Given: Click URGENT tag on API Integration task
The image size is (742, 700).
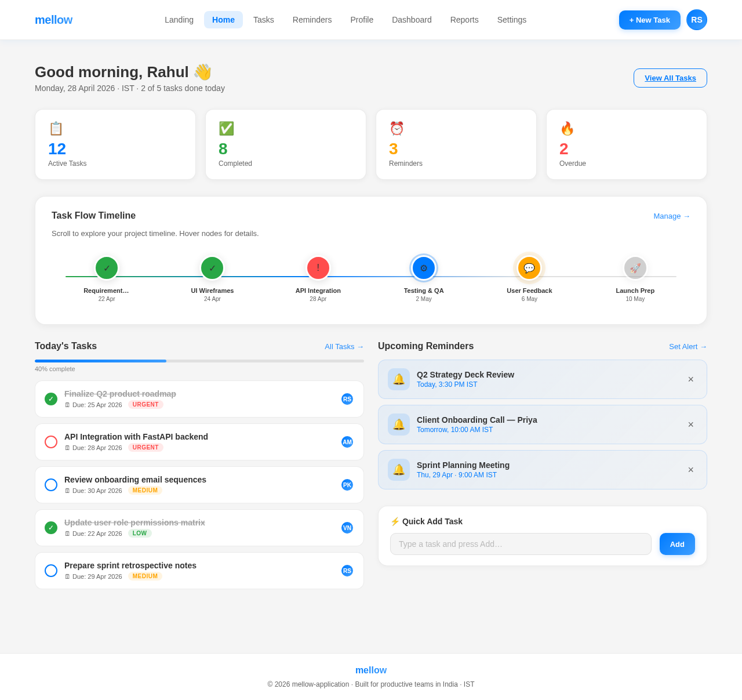Looking at the screenshot, I should (146, 448).
